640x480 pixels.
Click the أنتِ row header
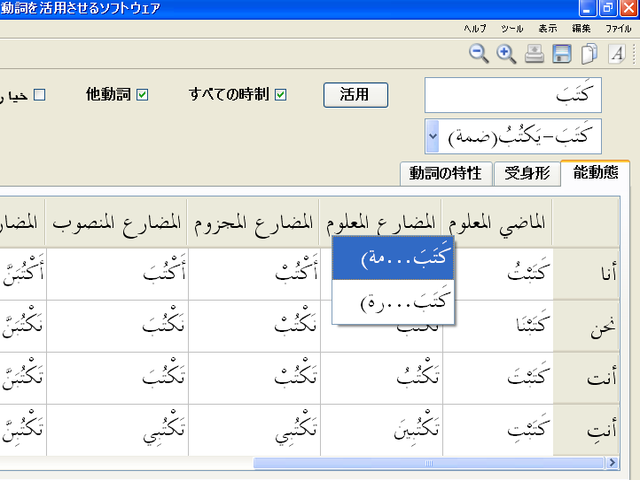(587, 430)
